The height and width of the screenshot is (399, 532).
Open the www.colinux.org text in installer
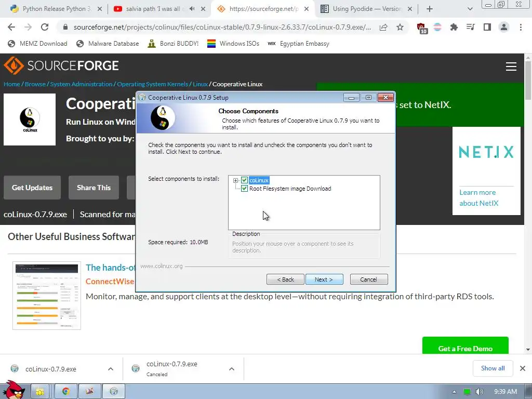[162, 266]
